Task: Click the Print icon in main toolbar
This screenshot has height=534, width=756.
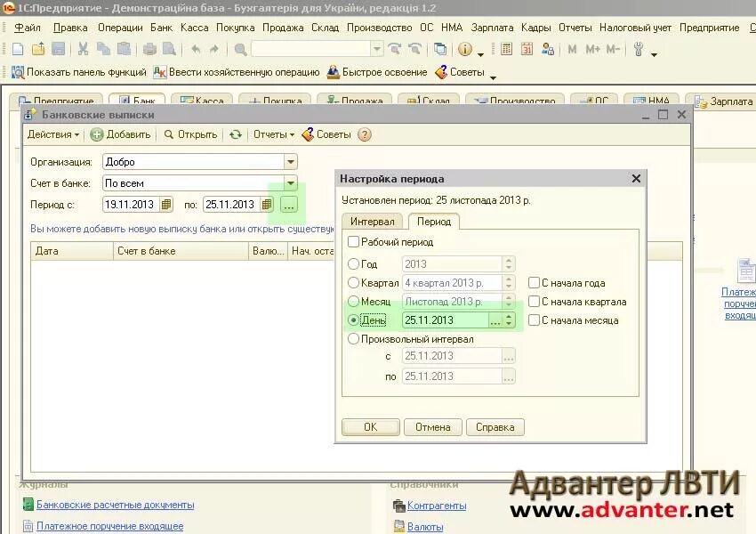Action: [149, 49]
